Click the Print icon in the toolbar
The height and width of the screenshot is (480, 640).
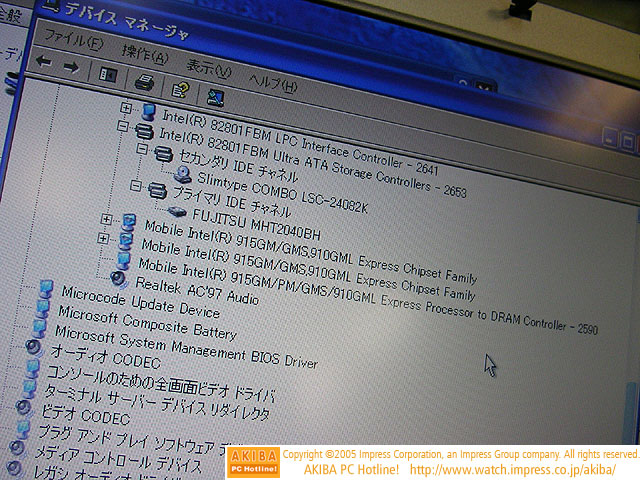pyautogui.click(x=144, y=80)
